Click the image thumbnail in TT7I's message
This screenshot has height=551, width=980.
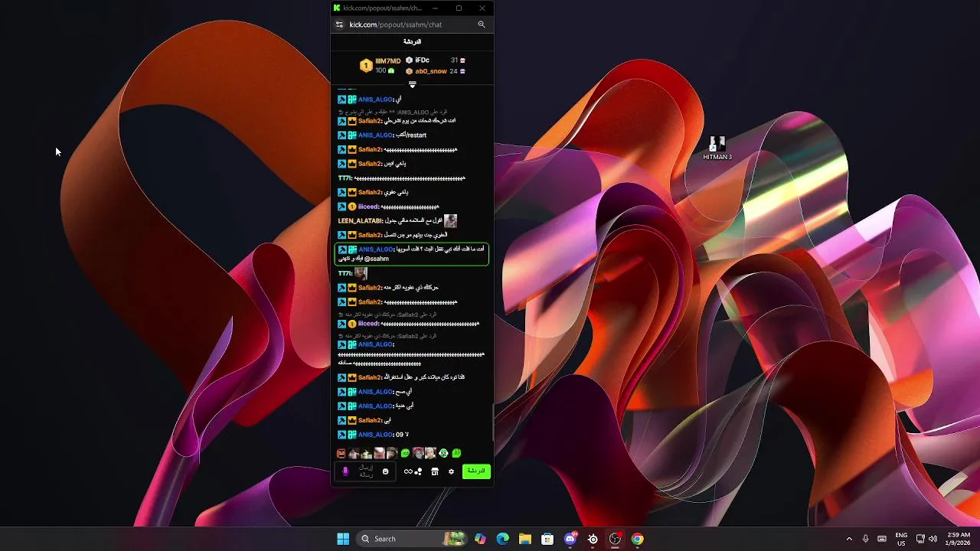(361, 273)
